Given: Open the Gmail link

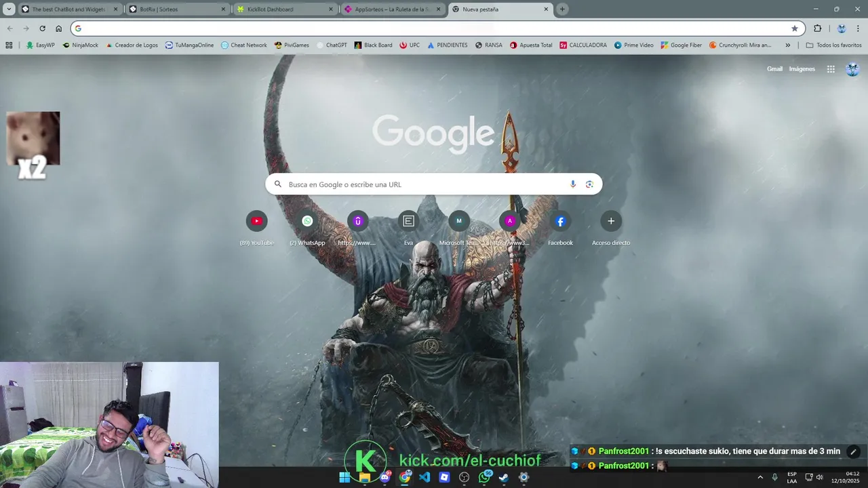Looking at the screenshot, I should pyautogui.click(x=774, y=69).
